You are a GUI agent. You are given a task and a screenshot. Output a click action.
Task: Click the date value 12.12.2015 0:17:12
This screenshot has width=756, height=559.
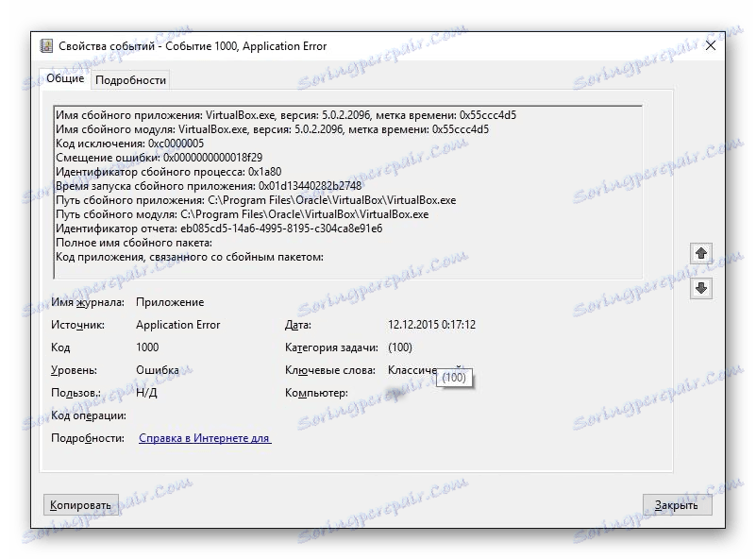pos(431,325)
